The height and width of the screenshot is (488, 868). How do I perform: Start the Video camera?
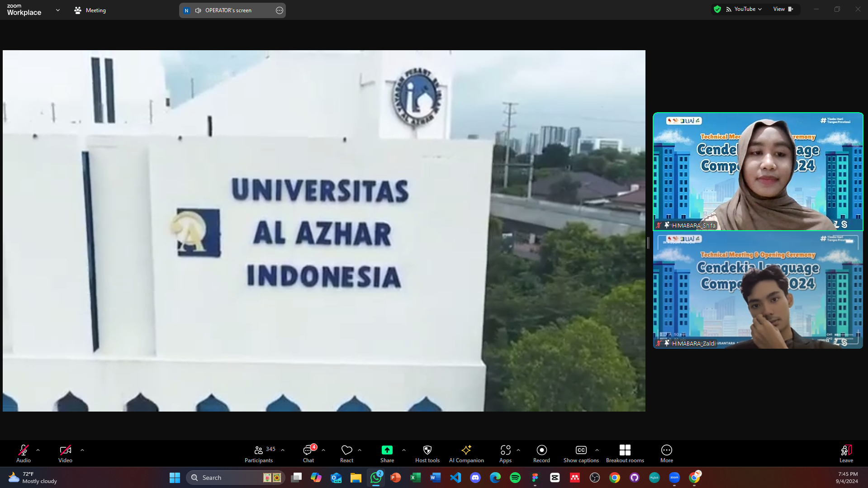(65, 454)
